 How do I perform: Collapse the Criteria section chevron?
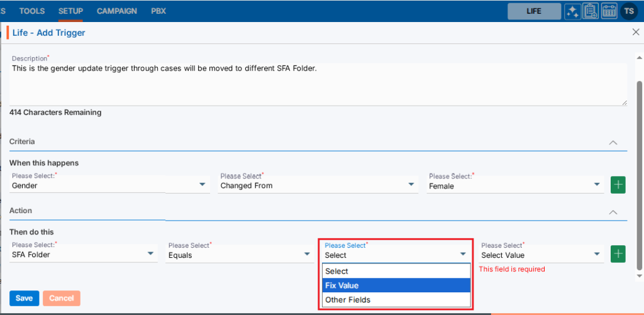tap(613, 143)
